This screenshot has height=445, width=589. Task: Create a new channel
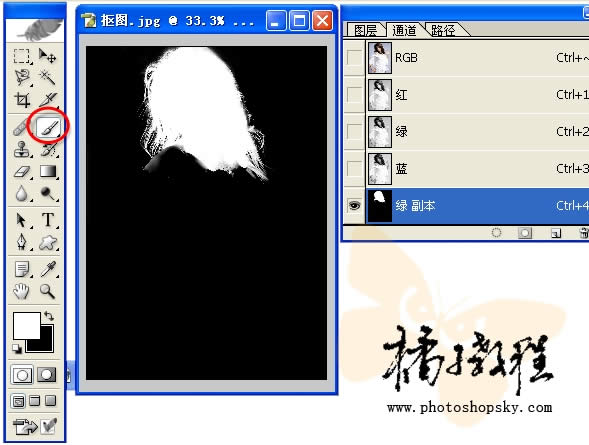tap(556, 233)
